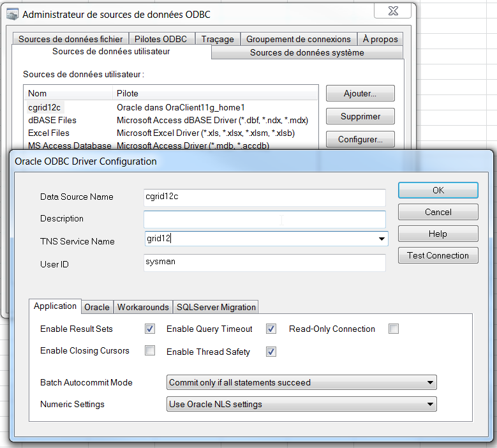Click the Cancel button
497x448 pixels.
click(x=438, y=212)
